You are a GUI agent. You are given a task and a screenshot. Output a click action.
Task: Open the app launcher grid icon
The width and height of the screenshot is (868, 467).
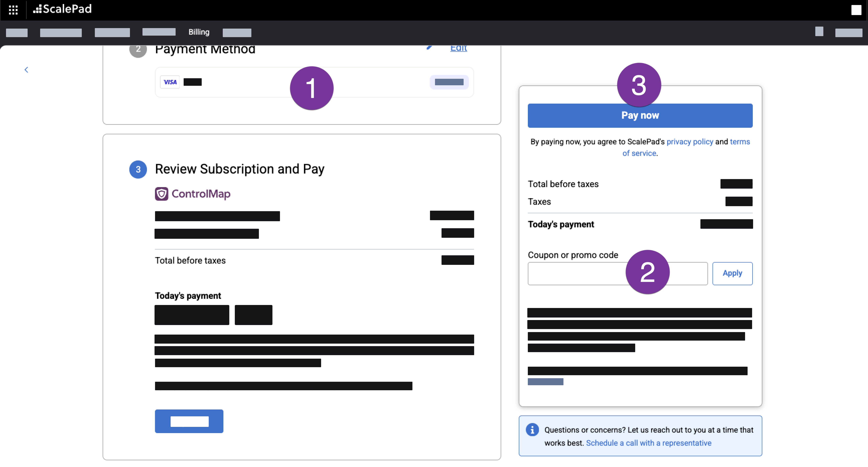point(13,10)
